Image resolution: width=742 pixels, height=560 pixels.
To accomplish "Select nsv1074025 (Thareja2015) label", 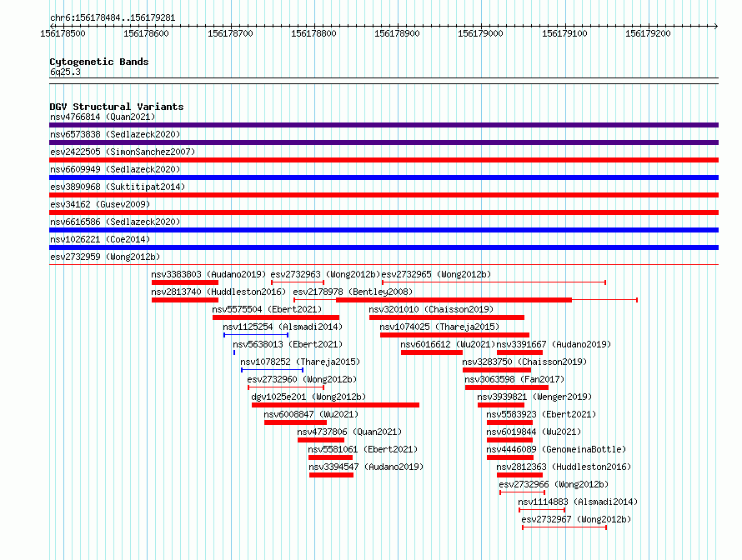I will click(439, 327).
